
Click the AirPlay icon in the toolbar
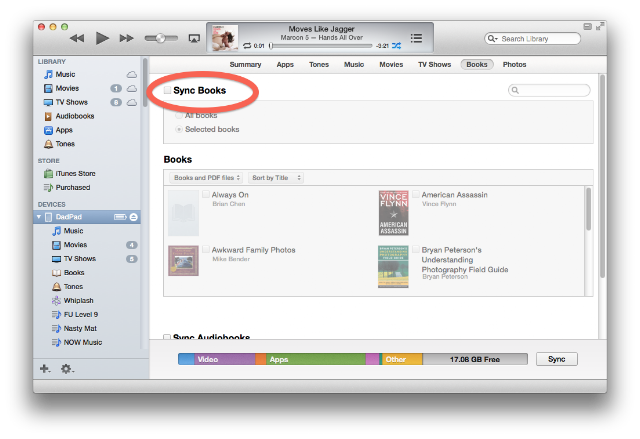[194, 38]
